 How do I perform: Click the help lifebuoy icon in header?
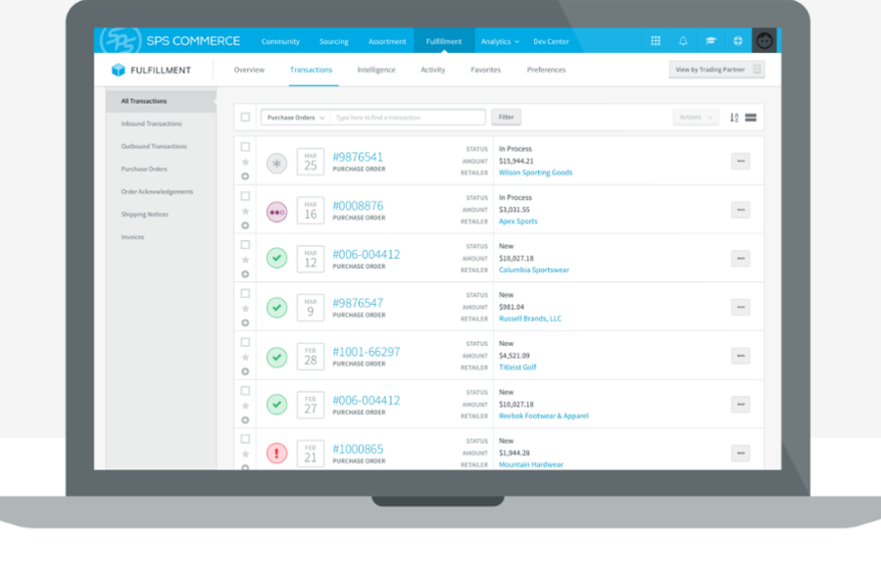(x=738, y=41)
